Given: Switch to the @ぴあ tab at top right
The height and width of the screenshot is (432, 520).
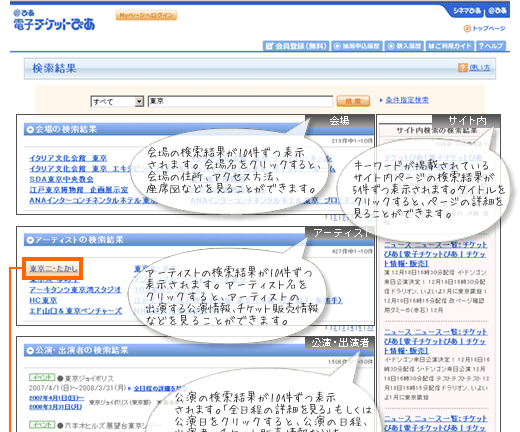Looking at the screenshot, I should 497,11.
